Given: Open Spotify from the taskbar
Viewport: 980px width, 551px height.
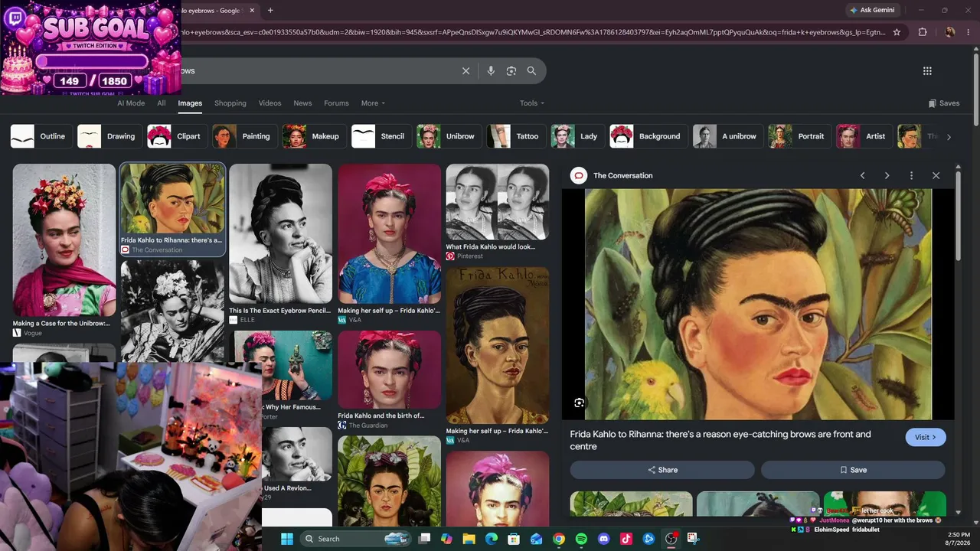Looking at the screenshot, I should tap(581, 539).
